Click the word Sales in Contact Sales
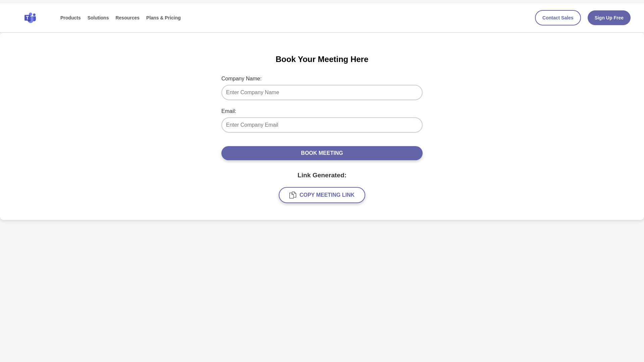The image size is (644, 362). [x=567, y=18]
